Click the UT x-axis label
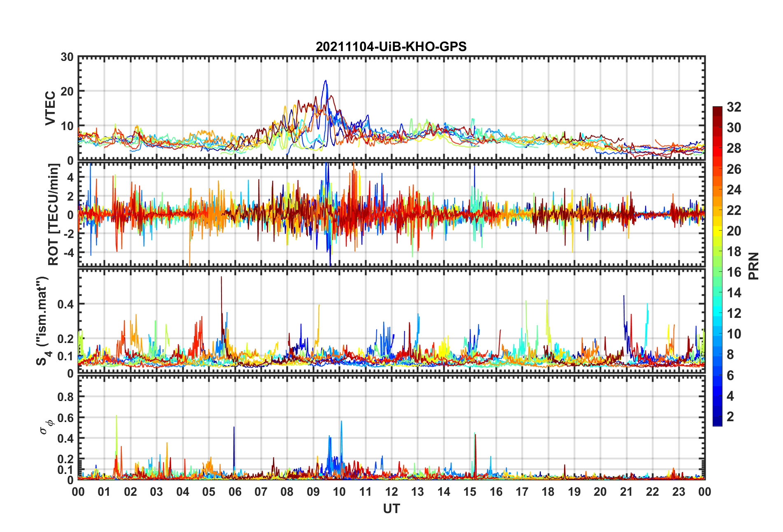783x532 pixels. [x=391, y=509]
